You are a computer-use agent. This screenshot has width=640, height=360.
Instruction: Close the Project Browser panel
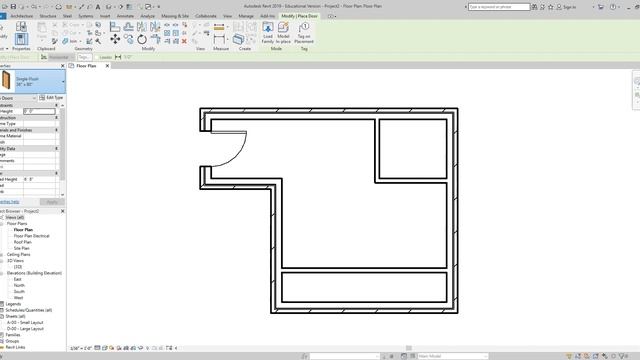coord(62,211)
